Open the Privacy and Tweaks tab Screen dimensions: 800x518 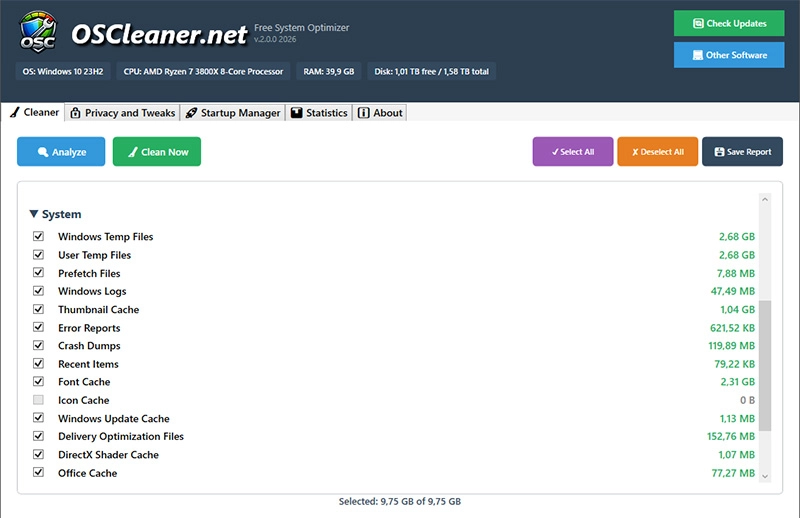click(122, 113)
